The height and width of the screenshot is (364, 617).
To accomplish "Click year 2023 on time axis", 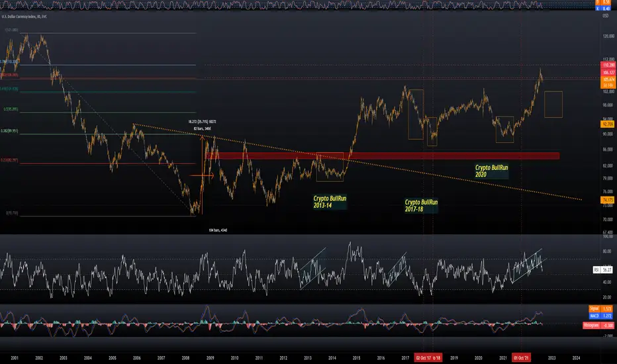I will [552, 358].
